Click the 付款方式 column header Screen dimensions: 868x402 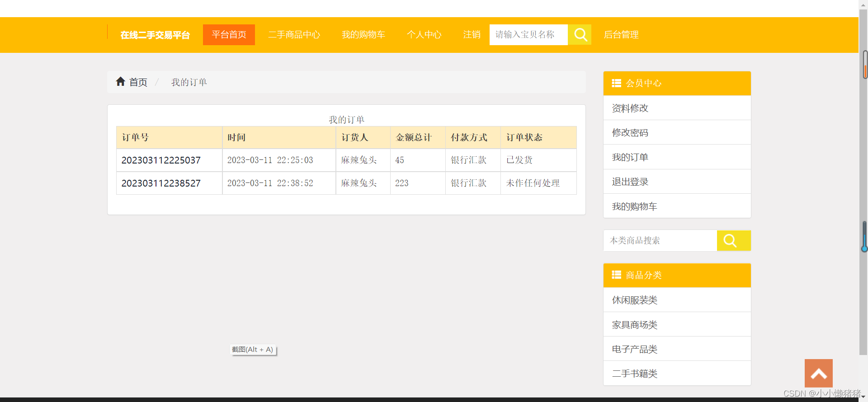click(x=473, y=137)
